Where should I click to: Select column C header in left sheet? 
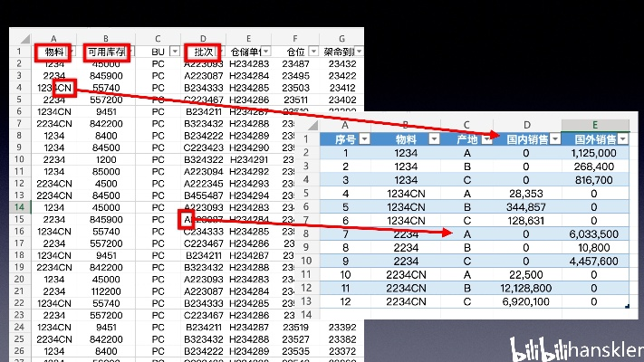click(158, 39)
